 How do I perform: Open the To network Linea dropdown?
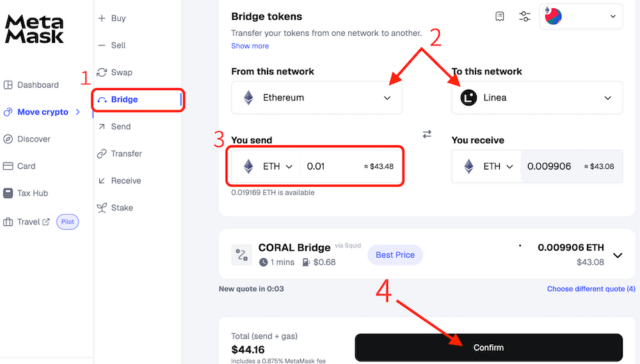(537, 98)
